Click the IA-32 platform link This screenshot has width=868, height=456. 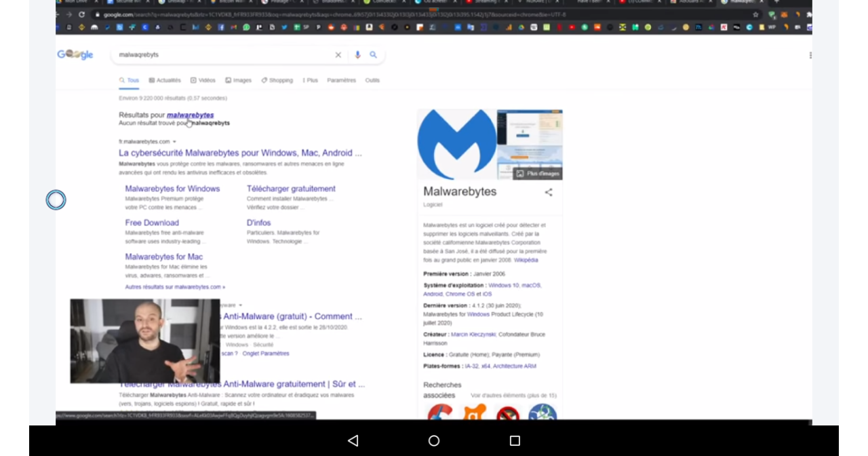point(471,366)
